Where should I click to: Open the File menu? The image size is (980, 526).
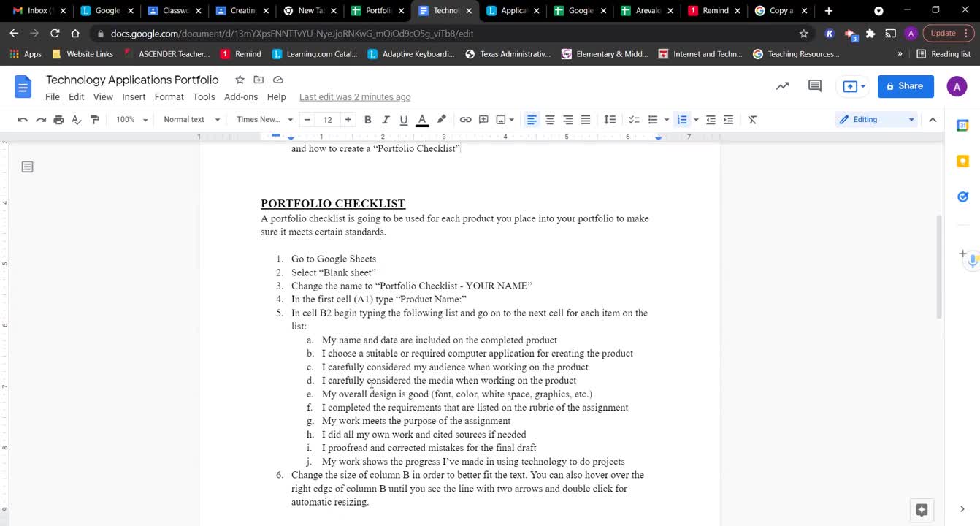pyautogui.click(x=53, y=97)
